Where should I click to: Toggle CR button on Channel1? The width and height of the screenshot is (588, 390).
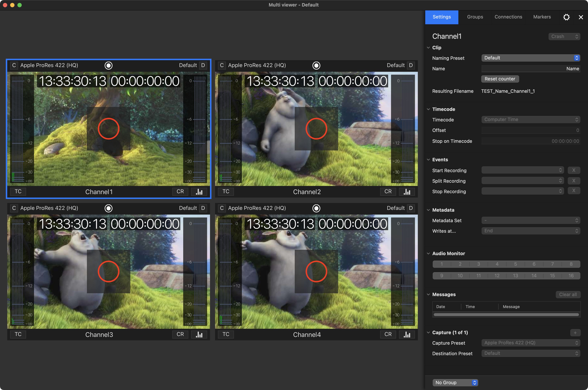pyautogui.click(x=180, y=192)
